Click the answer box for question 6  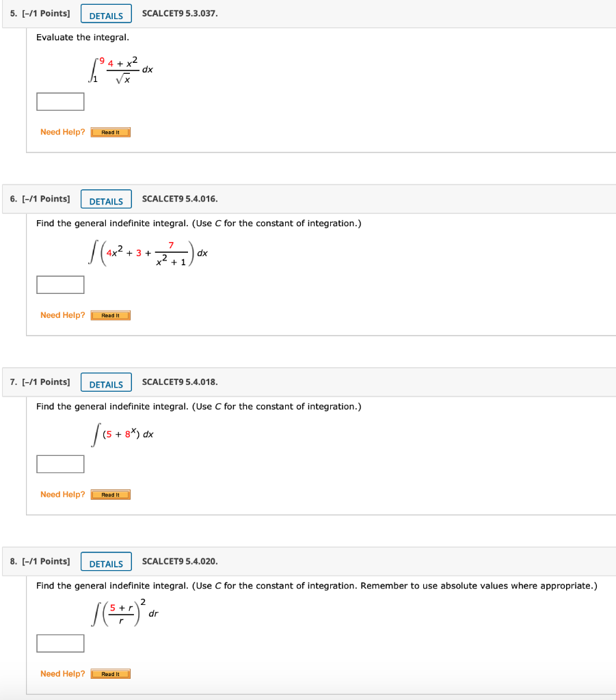tap(60, 284)
